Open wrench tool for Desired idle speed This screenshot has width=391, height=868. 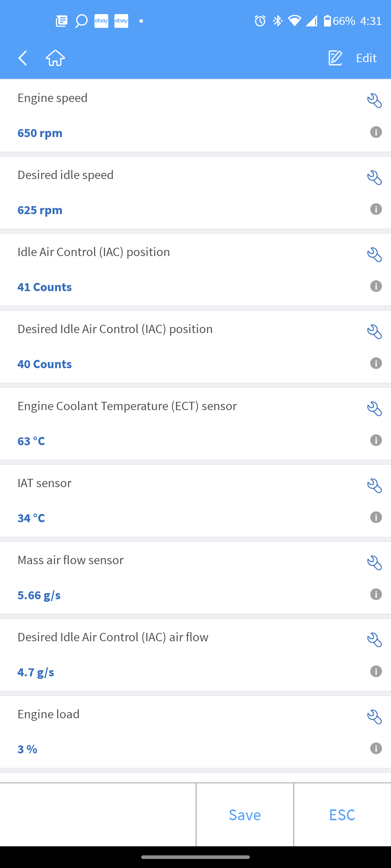374,178
